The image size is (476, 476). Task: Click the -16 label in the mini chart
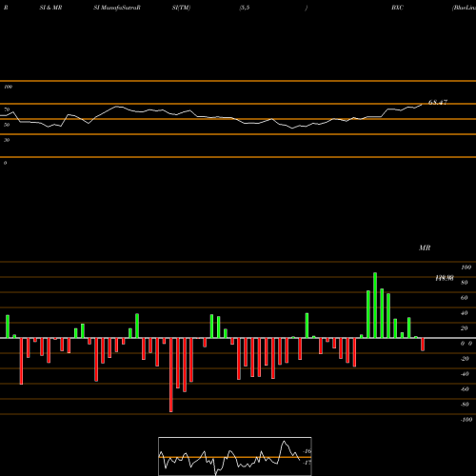point(307,451)
